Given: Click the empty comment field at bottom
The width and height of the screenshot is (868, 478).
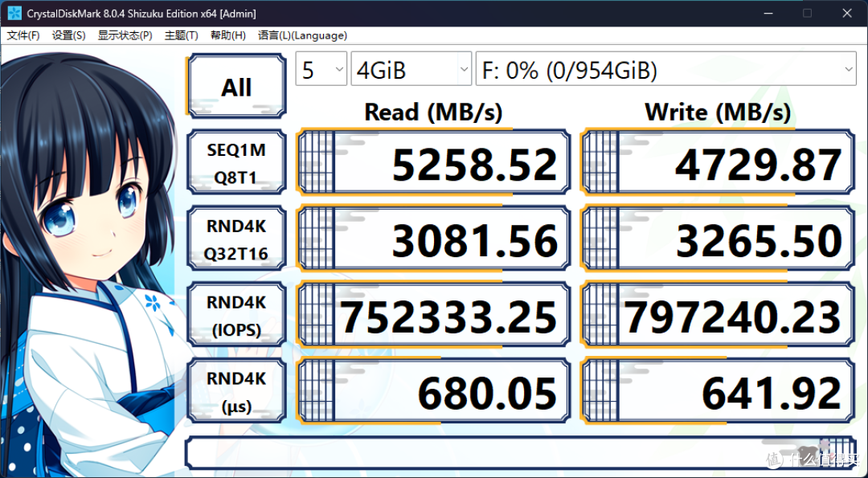Looking at the screenshot, I should (x=520, y=452).
